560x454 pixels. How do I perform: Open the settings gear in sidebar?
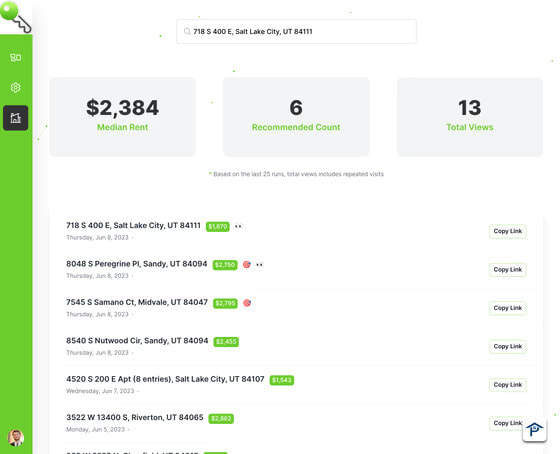click(15, 88)
